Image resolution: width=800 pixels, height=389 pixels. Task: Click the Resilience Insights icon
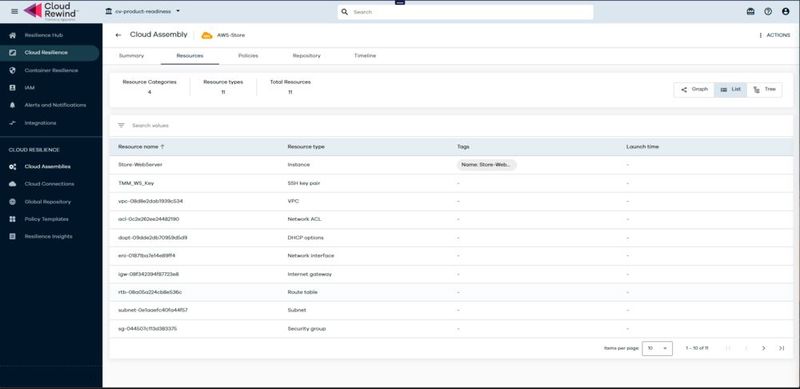click(13, 236)
